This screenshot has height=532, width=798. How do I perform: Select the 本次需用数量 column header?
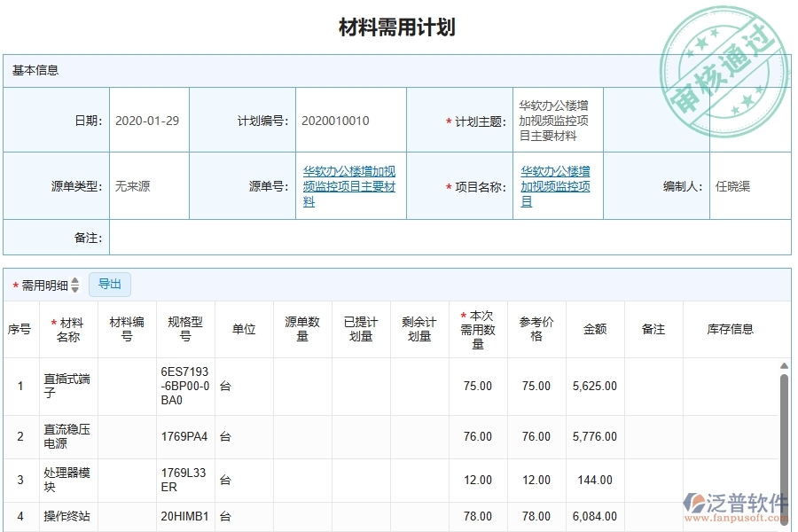(477, 328)
